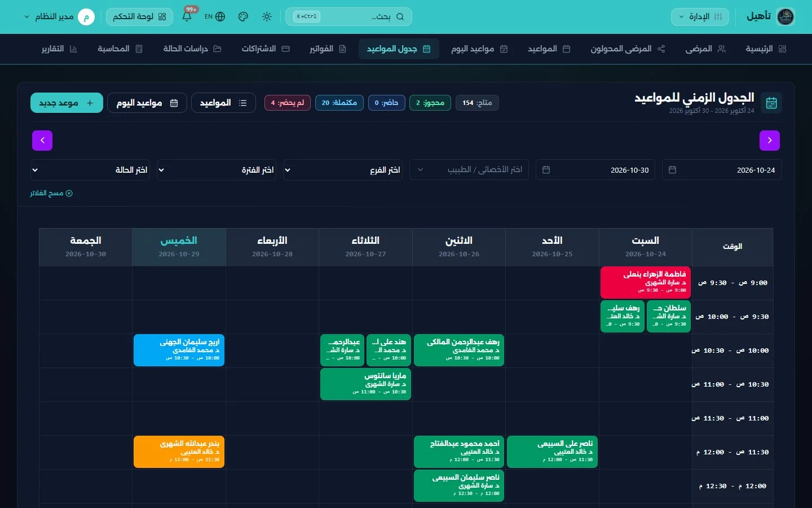
Task: Open لوحة التحكم dashboard button
Action: [139, 16]
